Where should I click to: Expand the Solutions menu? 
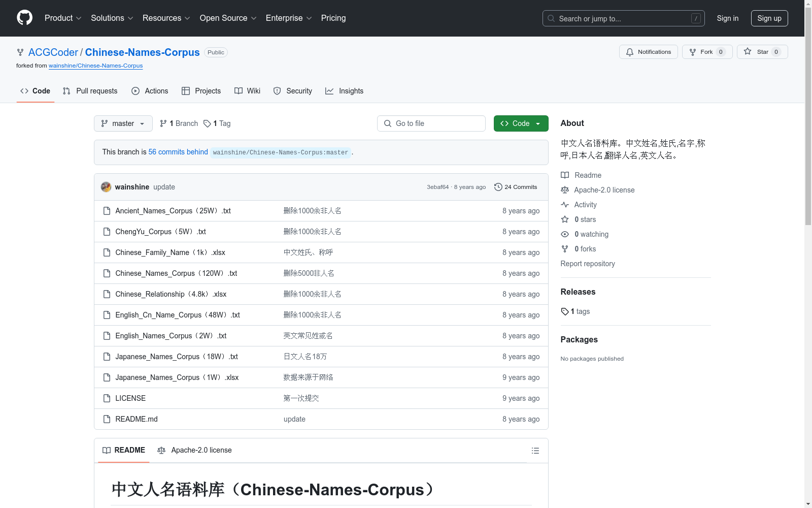(x=112, y=18)
